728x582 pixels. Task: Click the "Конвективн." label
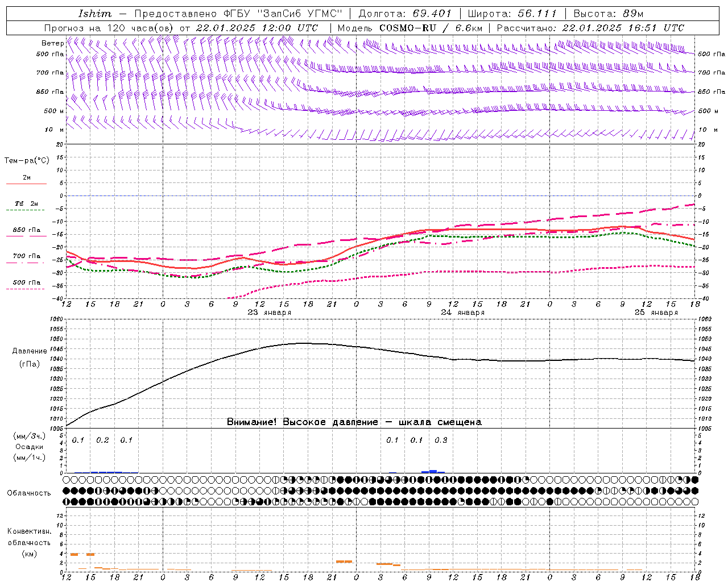click(30, 531)
